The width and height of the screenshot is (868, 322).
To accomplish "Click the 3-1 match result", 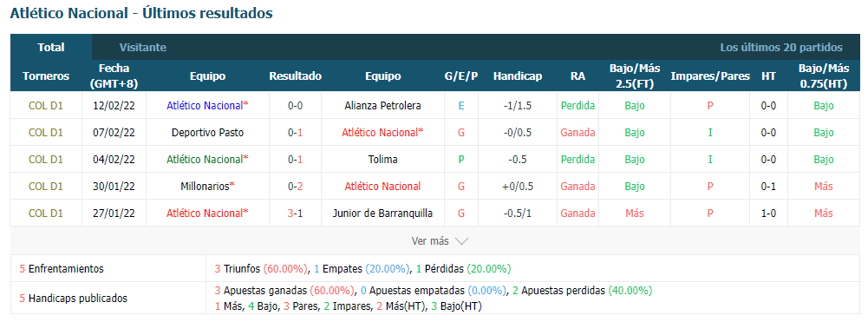I will [295, 214].
